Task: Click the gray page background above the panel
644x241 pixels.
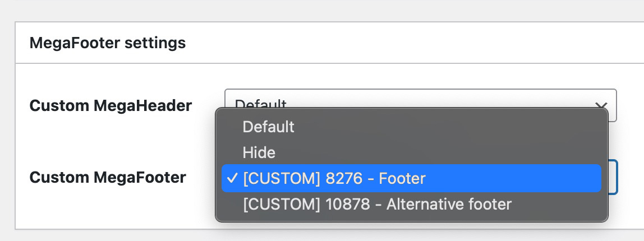Action: tap(322, 10)
